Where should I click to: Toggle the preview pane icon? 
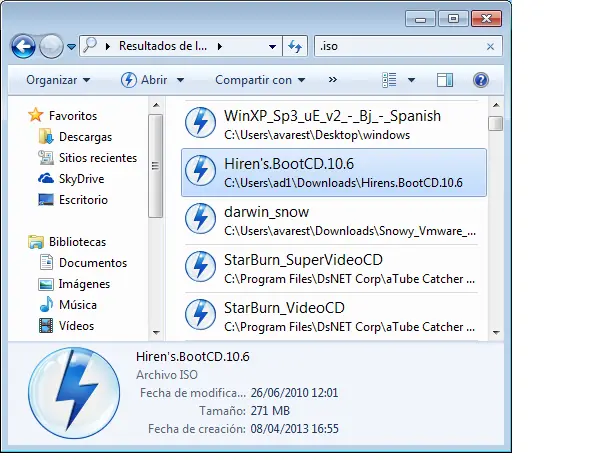445,80
